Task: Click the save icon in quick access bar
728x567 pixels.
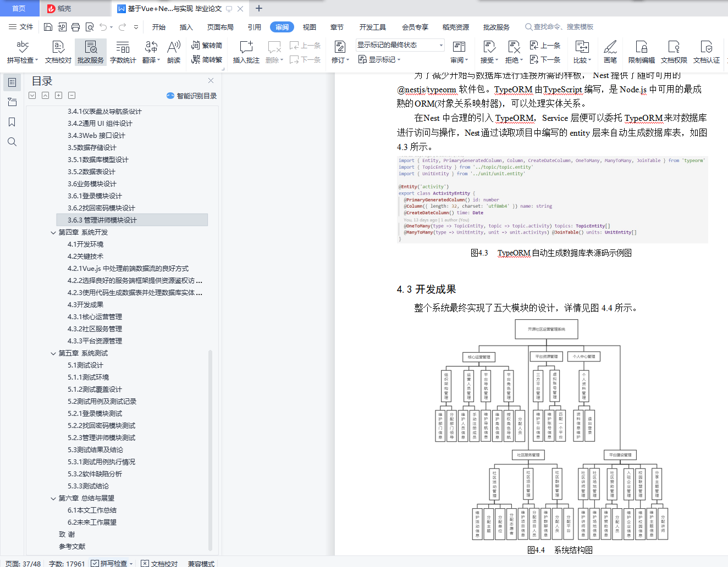Action: 48,27
